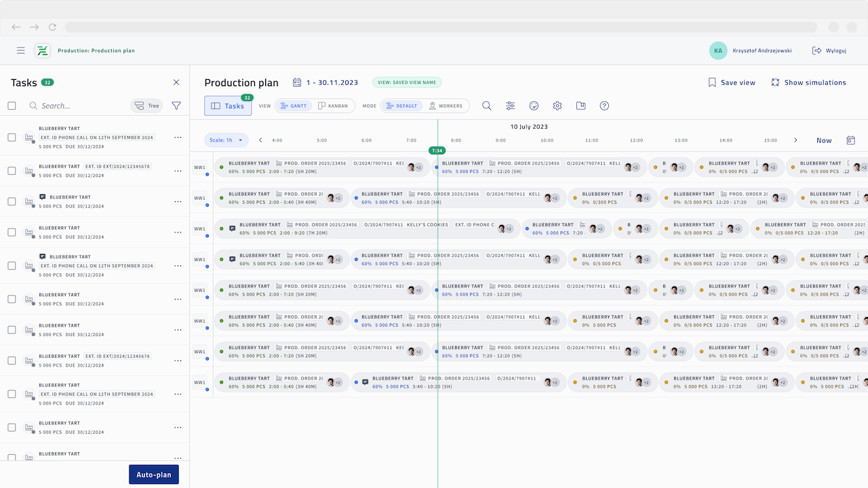The image size is (868, 488).
Task: Open three-dot menu of third listed task
Action: [178, 201]
